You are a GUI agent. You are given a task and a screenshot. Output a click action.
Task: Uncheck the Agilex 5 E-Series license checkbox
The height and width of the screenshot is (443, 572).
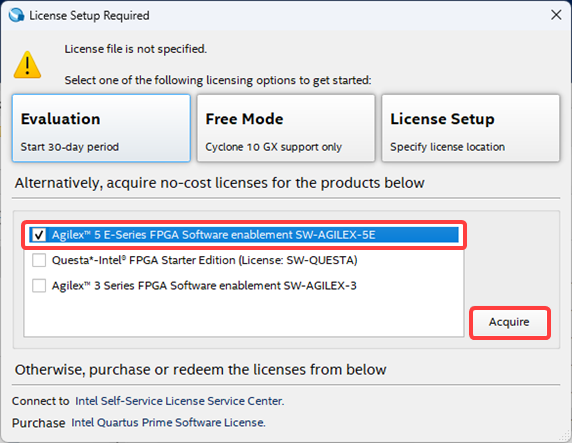tap(39, 235)
